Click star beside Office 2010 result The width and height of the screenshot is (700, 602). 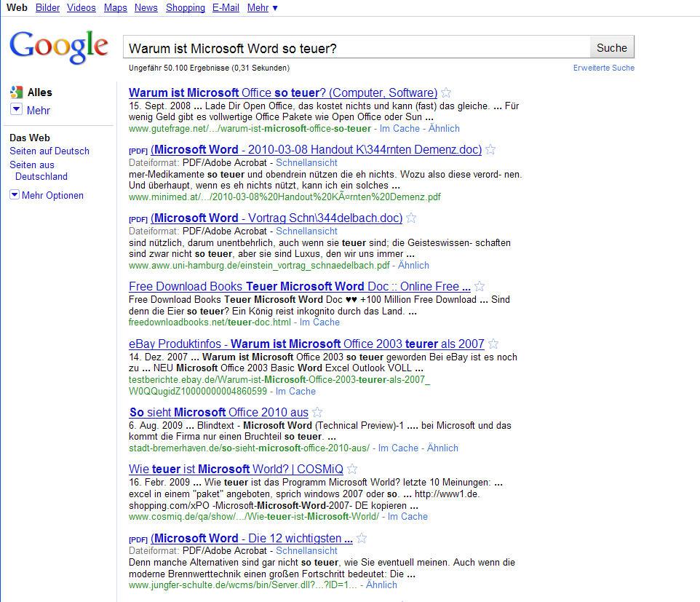(317, 413)
